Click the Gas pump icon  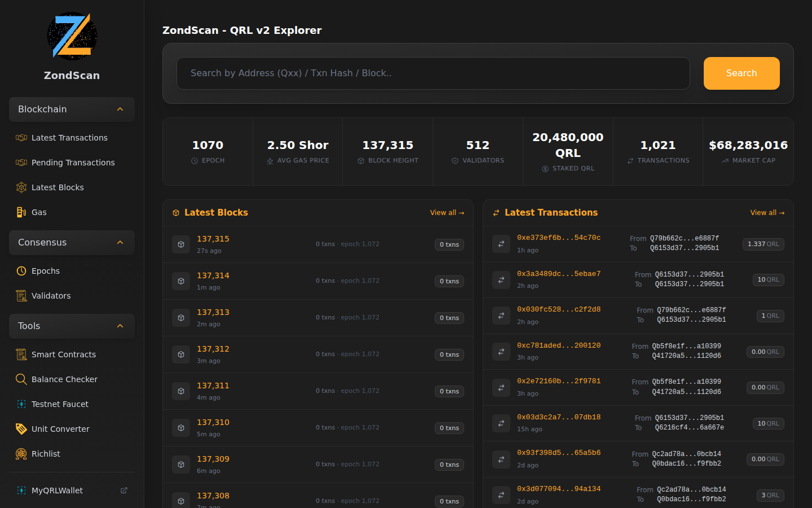click(x=21, y=212)
